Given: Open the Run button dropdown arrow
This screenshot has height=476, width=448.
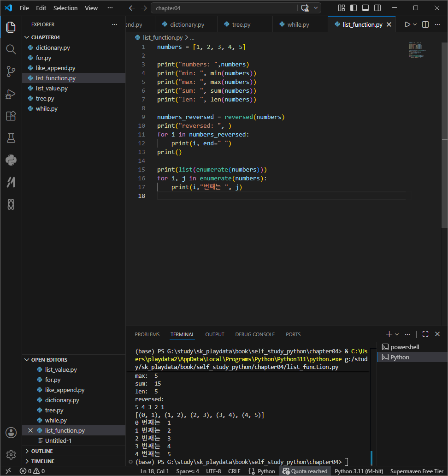Looking at the screenshot, I should tap(415, 24).
